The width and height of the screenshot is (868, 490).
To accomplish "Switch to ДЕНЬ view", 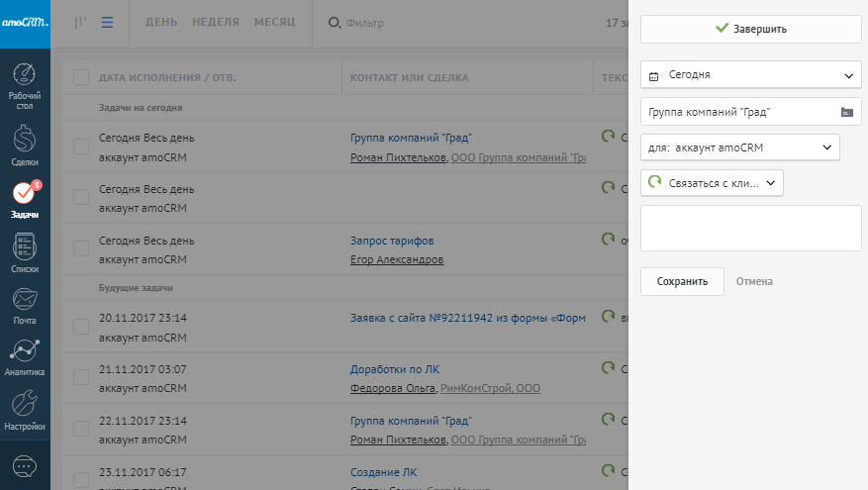I will click(x=161, y=22).
